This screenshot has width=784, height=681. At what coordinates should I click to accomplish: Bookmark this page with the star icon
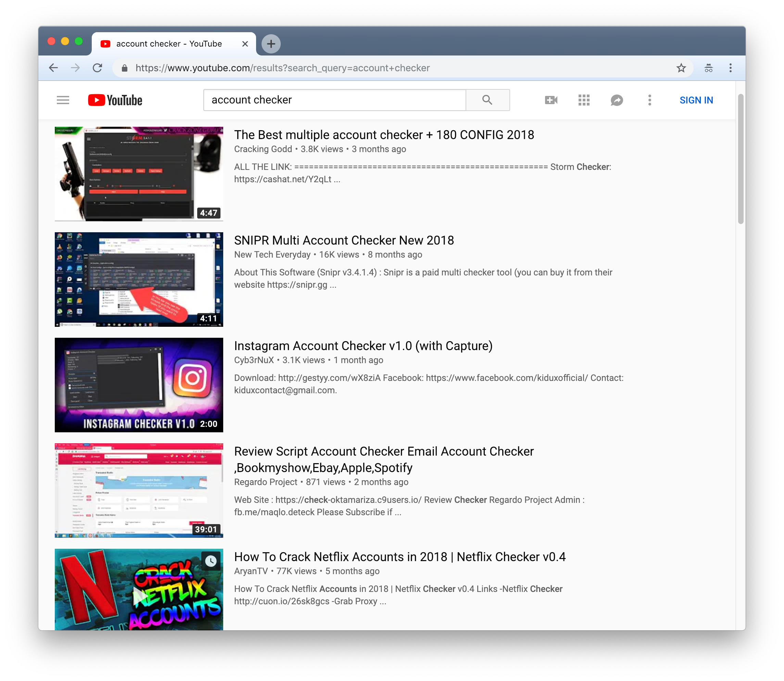pos(681,68)
